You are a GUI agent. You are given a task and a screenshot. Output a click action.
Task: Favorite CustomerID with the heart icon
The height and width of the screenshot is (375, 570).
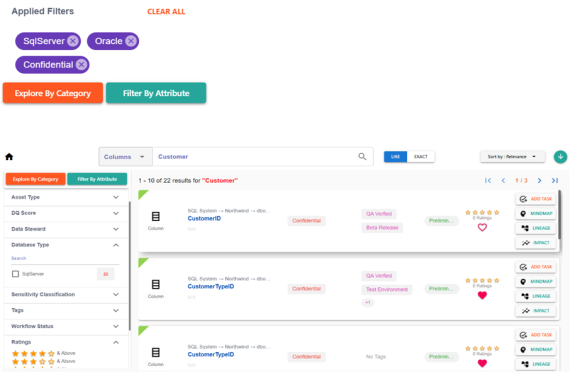pyautogui.click(x=482, y=227)
